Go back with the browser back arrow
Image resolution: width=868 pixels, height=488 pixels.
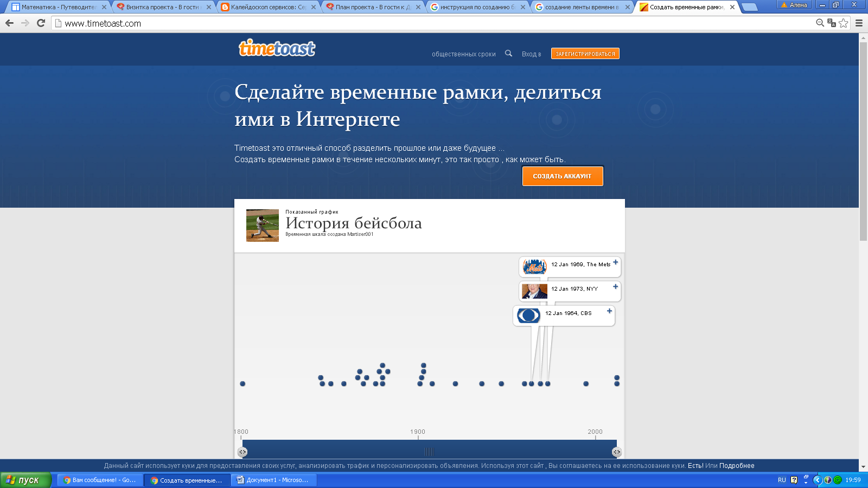[x=9, y=23]
